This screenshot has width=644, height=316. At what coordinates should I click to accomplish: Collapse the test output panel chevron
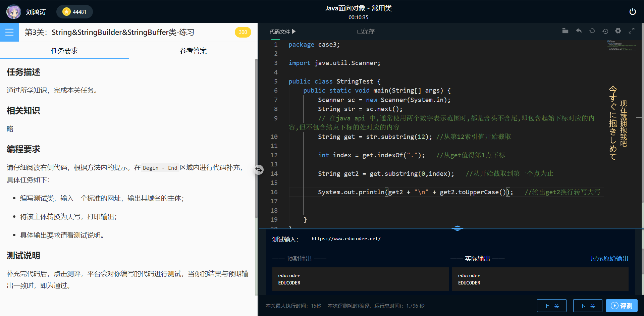pyautogui.click(x=457, y=228)
